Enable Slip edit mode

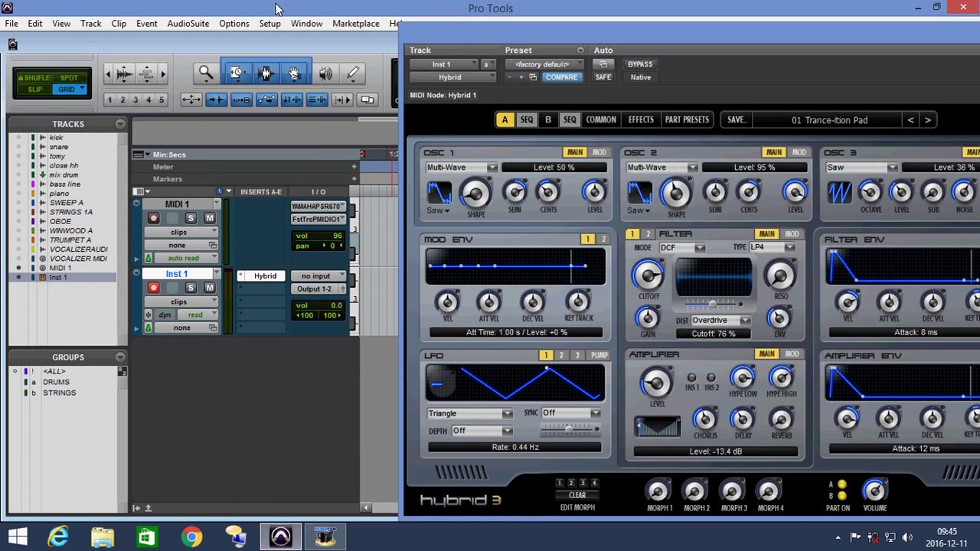(35, 90)
